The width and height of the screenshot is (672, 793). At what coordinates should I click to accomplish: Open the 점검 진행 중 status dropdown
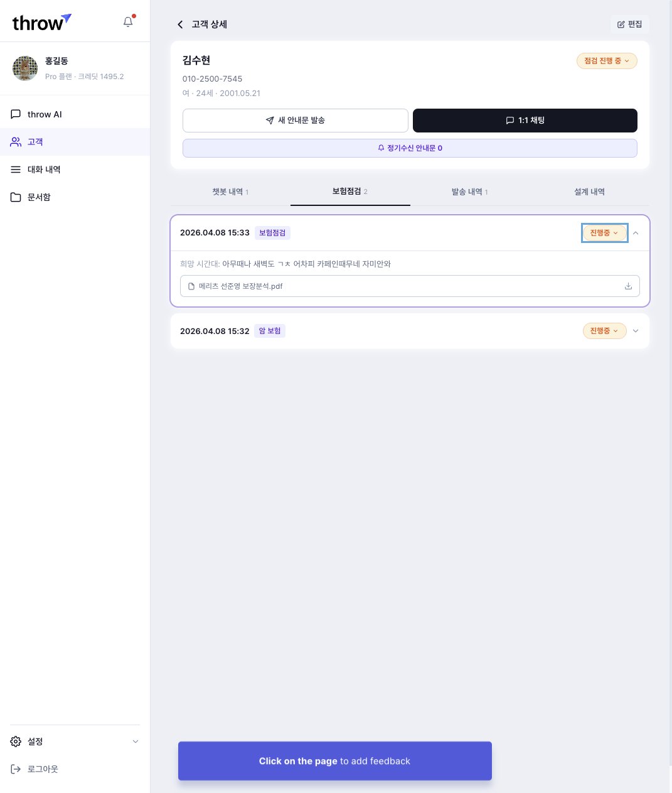(x=606, y=61)
